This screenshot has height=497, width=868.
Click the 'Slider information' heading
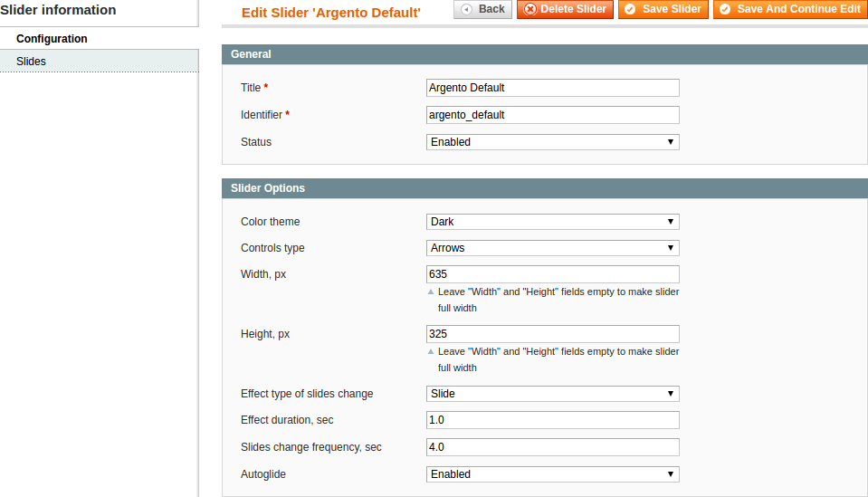[58, 10]
